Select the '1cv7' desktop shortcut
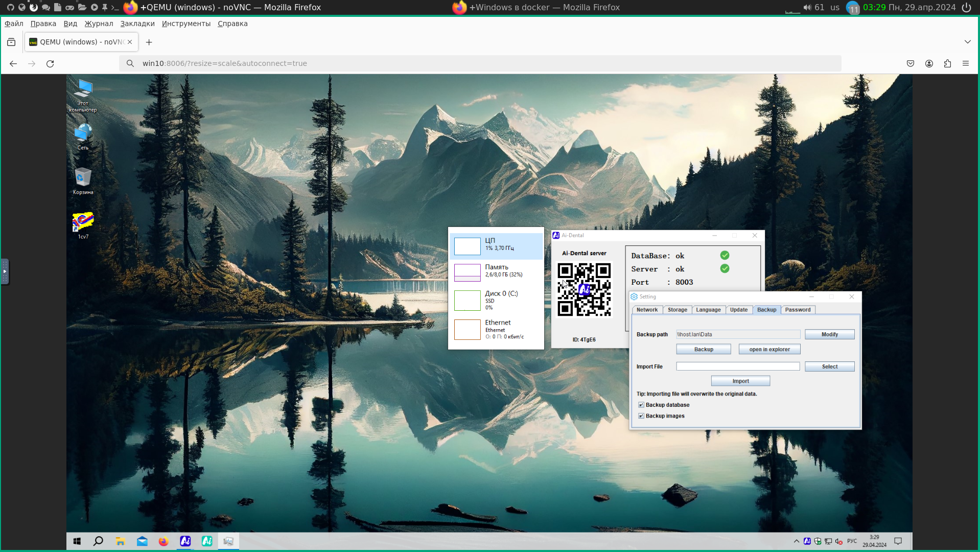The image size is (980, 552). 83,225
